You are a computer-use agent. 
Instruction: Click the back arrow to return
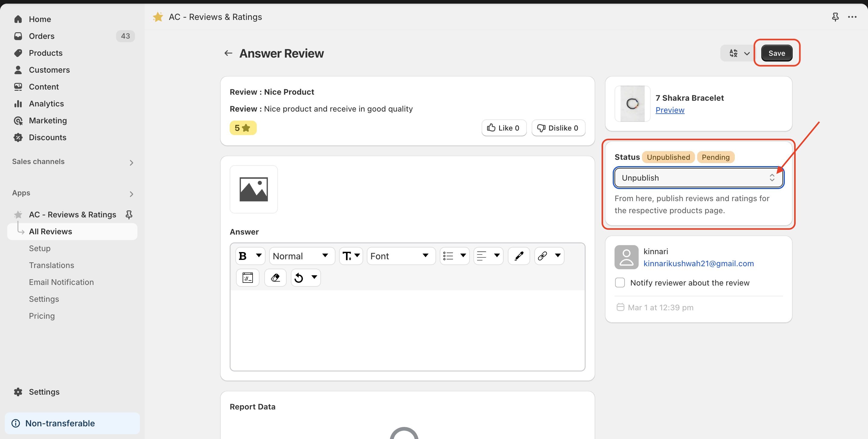[x=228, y=53]
